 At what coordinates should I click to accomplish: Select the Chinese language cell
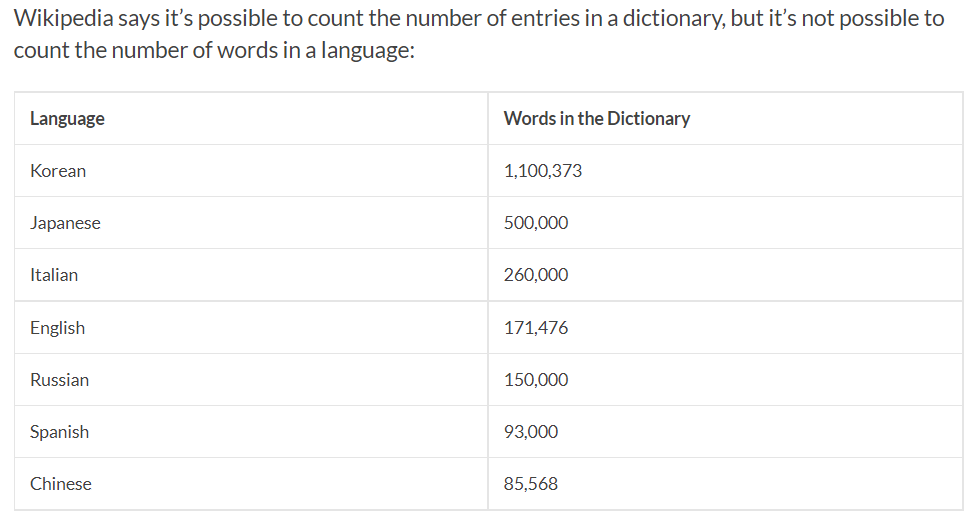[60, 484]
